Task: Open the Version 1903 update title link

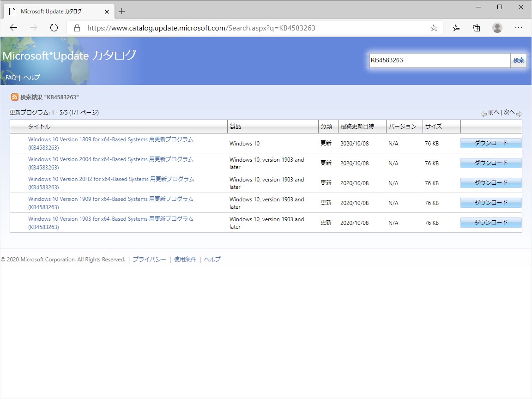Action: click(x=111, y=223)
